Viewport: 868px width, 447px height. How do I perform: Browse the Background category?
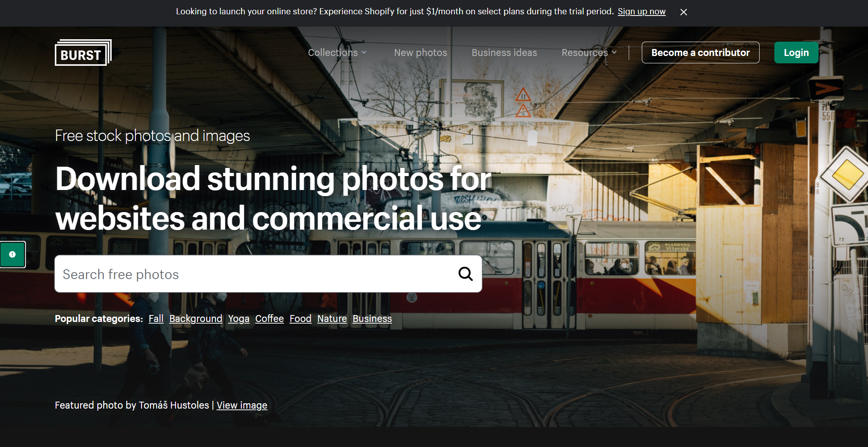click(x=196, y=319)
